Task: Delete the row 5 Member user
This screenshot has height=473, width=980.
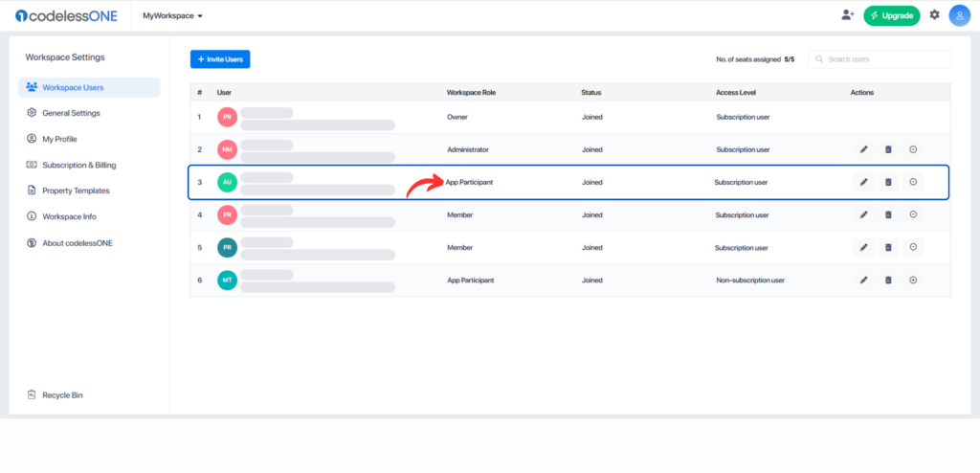Action: click(888, 247)
